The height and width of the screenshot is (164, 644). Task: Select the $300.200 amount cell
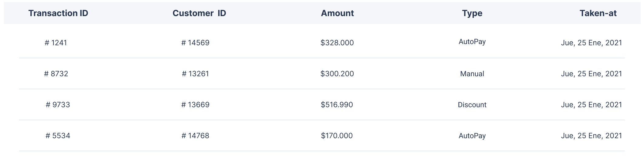(x=337, y=74)
